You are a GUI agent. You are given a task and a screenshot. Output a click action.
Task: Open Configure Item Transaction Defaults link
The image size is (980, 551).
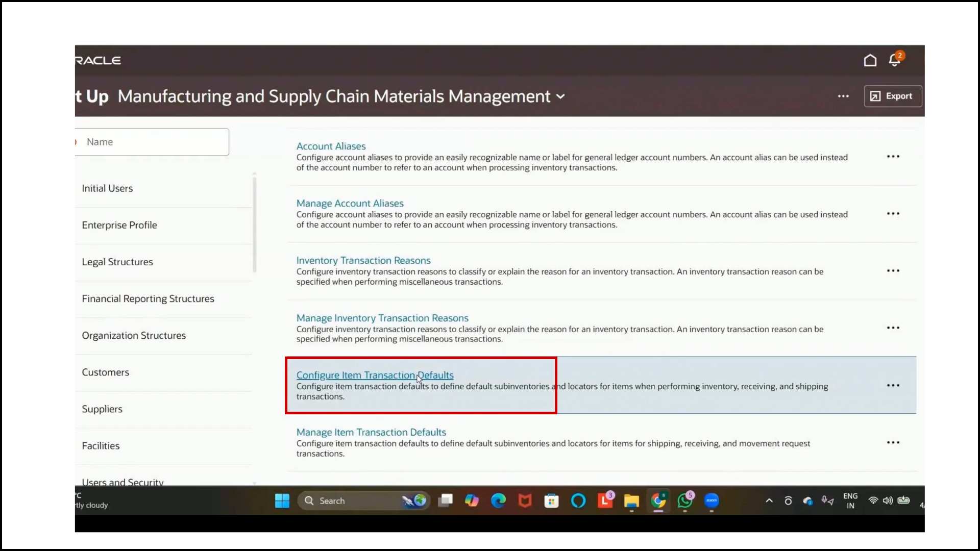pos(375,375)
